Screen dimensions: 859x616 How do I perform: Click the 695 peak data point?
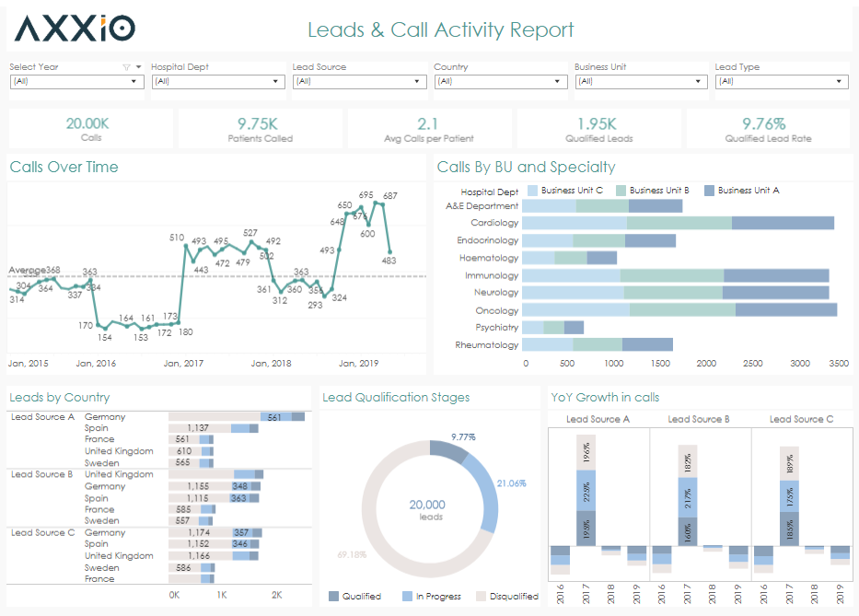pyautogui.click(x=376, y=203)
